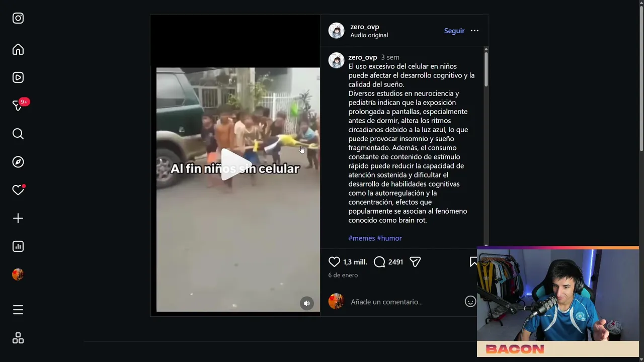Click Seguir to follow zero_ovp

coord(454,31)
